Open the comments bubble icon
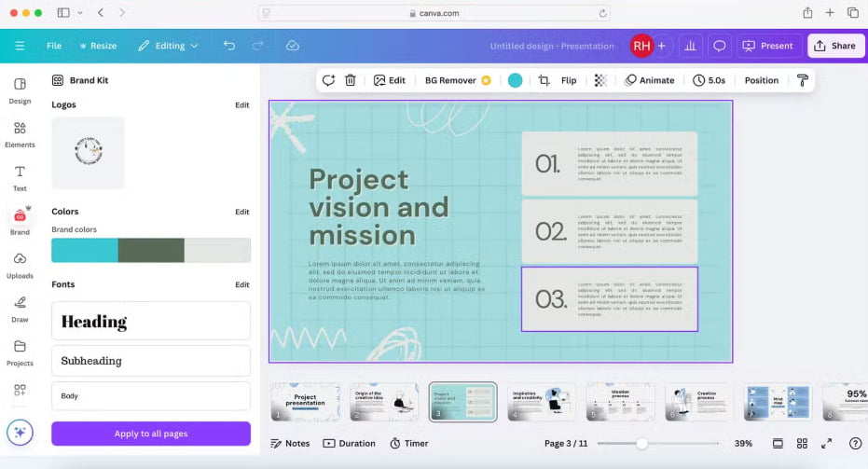868x469 pixels. (719, 46)
